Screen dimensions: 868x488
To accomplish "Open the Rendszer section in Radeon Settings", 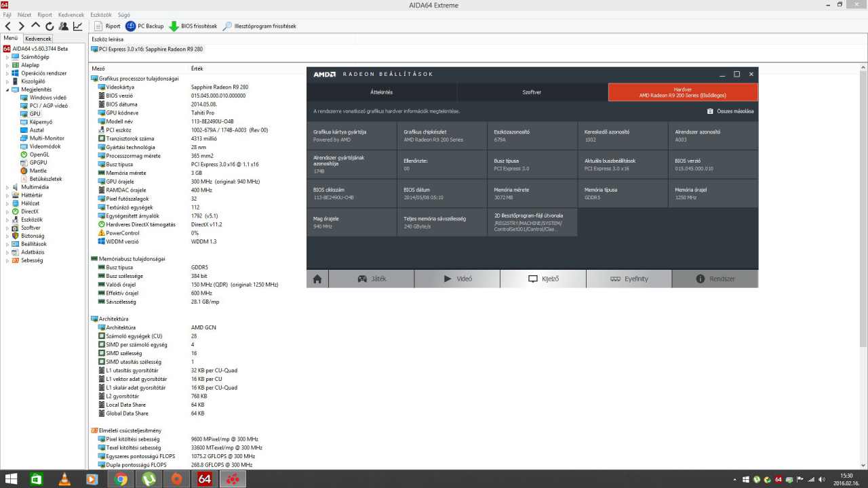I will [x=715, y=279].
